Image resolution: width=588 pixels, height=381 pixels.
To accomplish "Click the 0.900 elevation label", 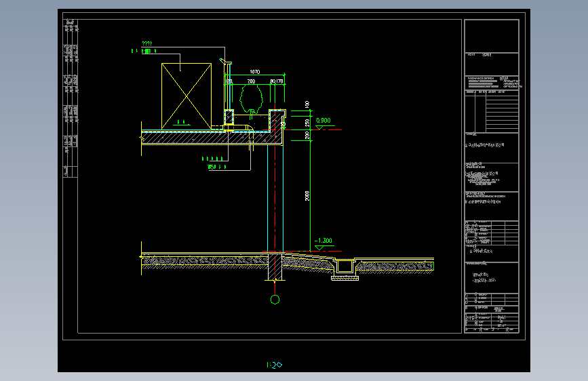I will [324, 121].
